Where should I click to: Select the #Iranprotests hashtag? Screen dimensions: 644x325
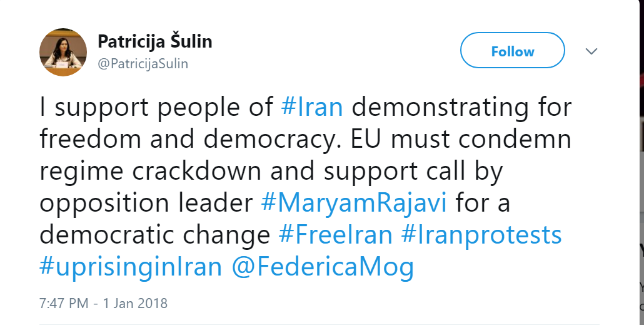[x=481, y=235]
